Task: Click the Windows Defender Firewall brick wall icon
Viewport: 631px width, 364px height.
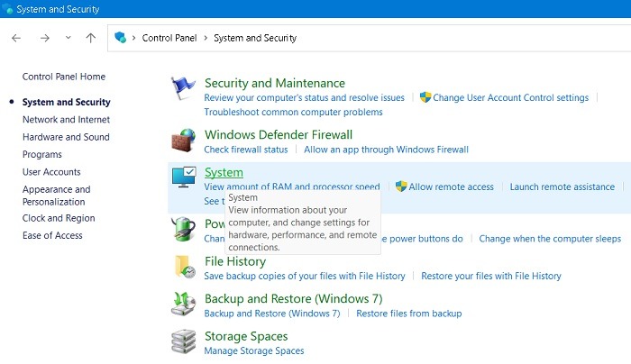Action: click(x=184, y=141)
